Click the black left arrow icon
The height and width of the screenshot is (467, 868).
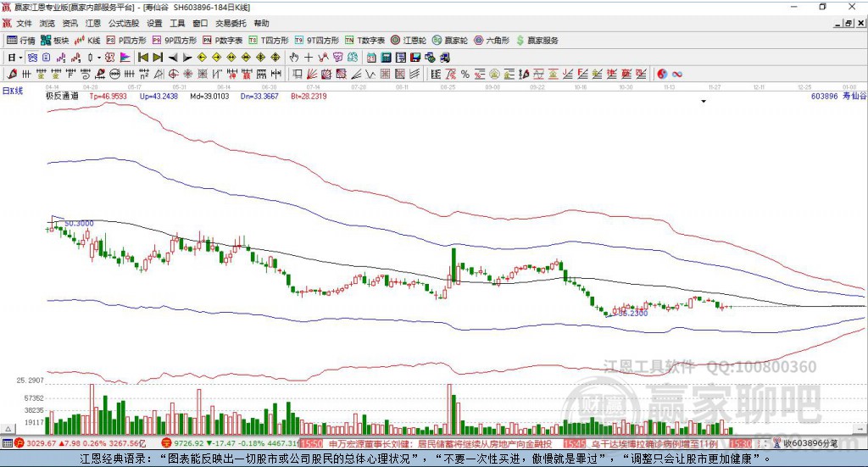point(173,58)
